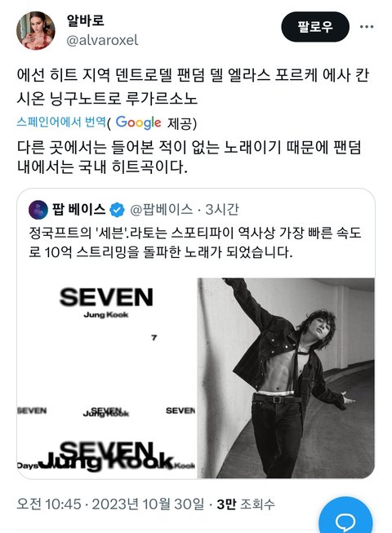Click the @팝베이스 handle in quoted tweet
The height and width of the screenshot is (533, 392).
coord(162,210)
